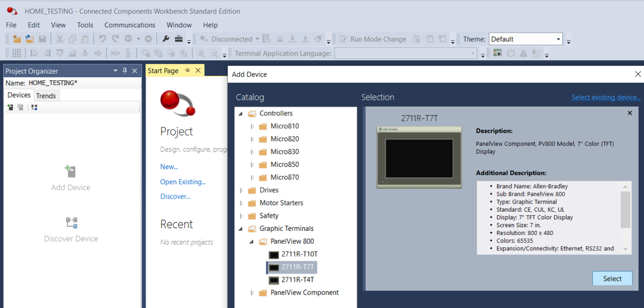
Task: Click the Select button for 2711R-T7T
Action: [612, 278]
